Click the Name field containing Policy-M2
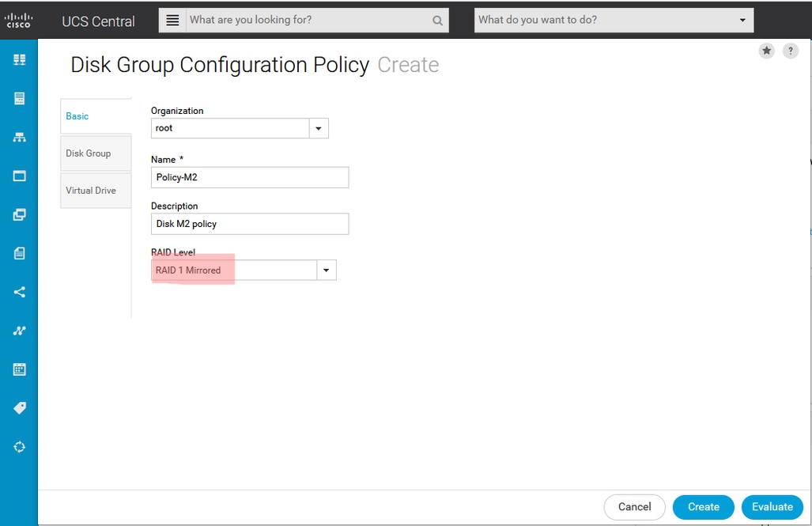 tap(250, 177)
